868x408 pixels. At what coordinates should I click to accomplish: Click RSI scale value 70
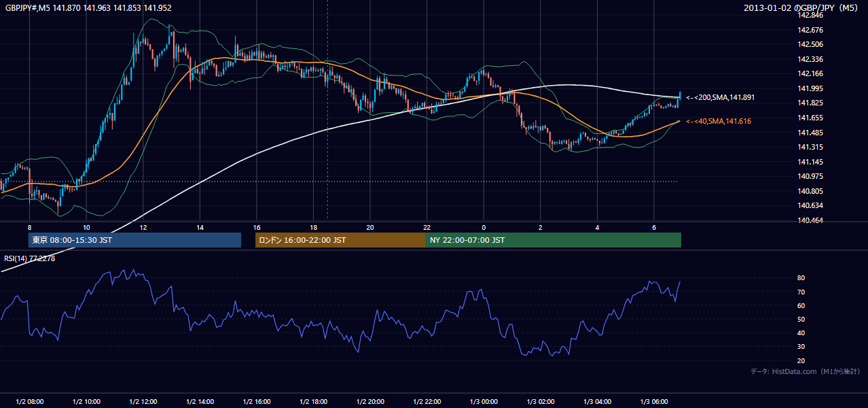pos(801,292)
